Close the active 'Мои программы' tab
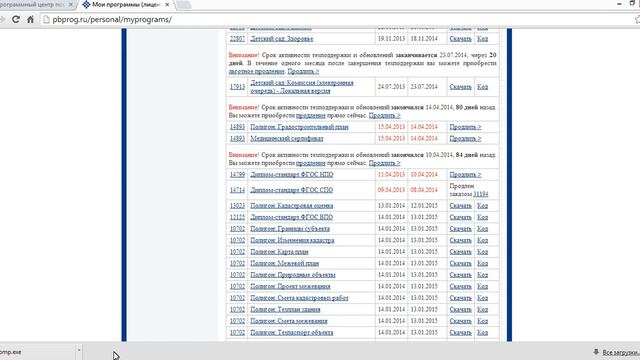This screenshot has width=640, height=360. coord(167,4)
